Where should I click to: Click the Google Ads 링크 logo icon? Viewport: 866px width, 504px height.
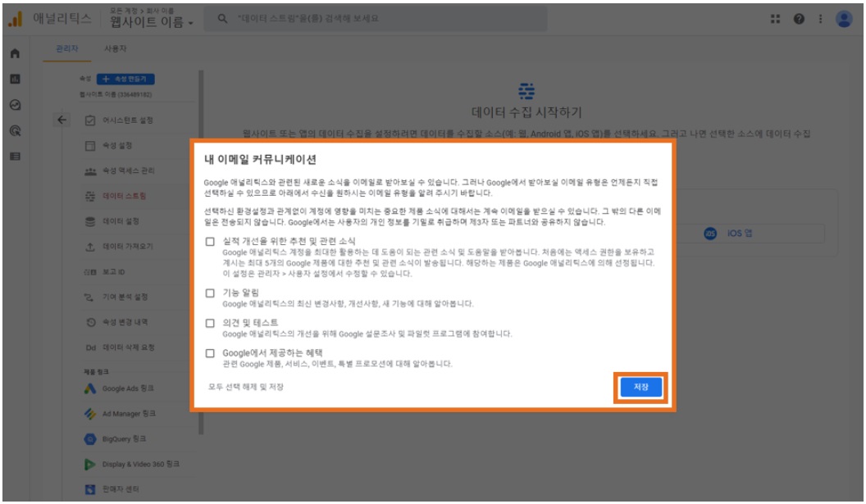coord(90,388)
